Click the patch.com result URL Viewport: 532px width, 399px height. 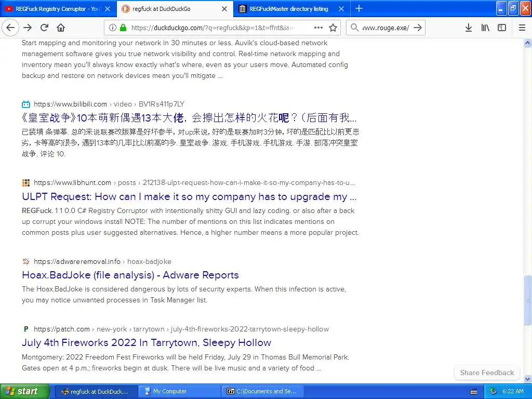pyautogui.click(x=181, y=329)
